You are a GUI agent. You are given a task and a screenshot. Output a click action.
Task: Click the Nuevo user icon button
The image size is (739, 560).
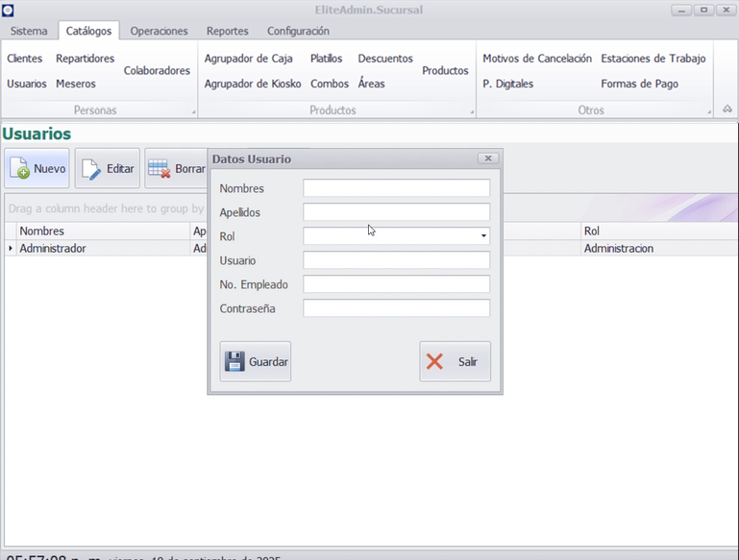[19, 169]
